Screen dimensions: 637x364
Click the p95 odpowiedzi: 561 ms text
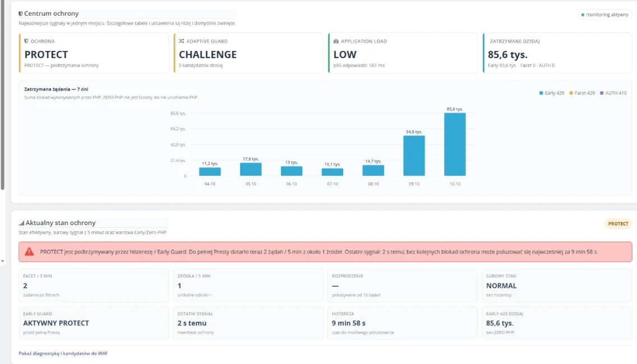coord(359,66)
